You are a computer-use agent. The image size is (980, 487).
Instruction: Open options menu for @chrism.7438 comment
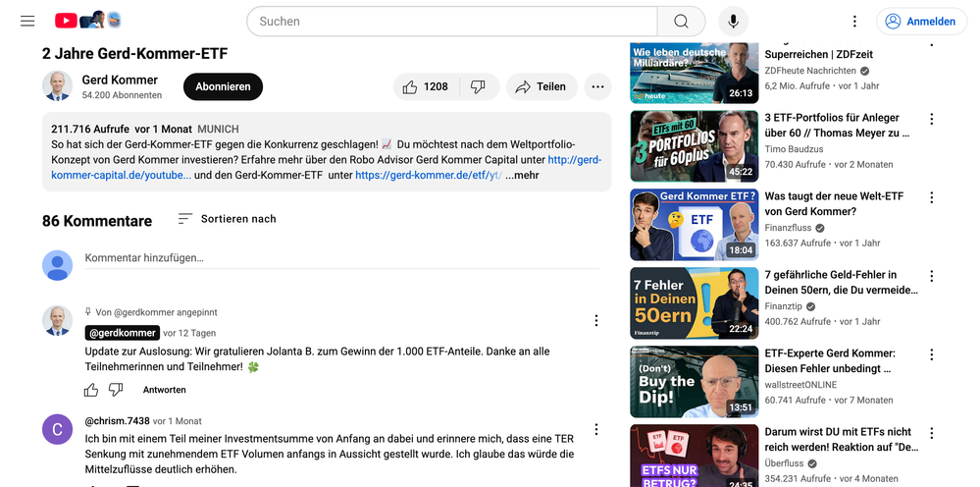[596, 429]
